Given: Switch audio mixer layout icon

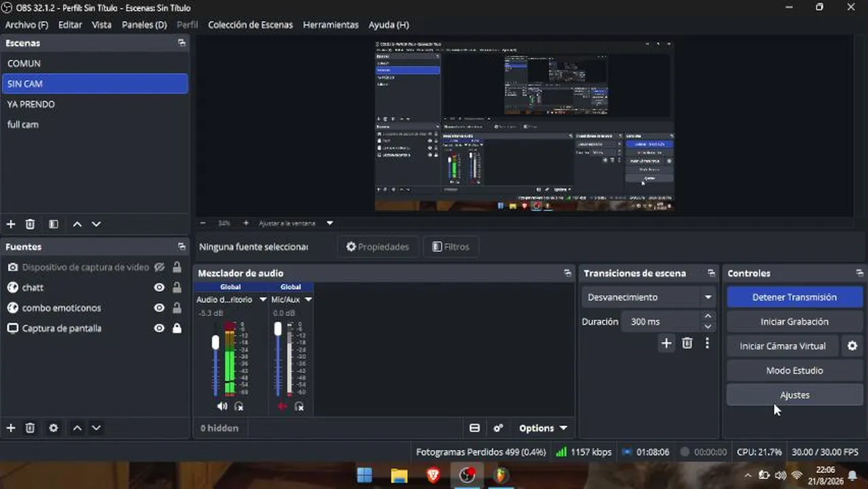Looking at the screenshot, I should coord(475,428).
